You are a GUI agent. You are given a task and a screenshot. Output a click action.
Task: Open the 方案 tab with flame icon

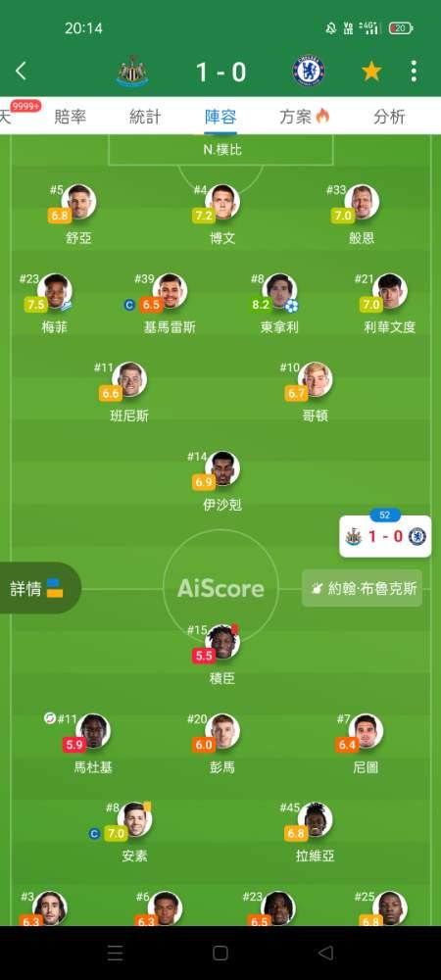point(304,117)
